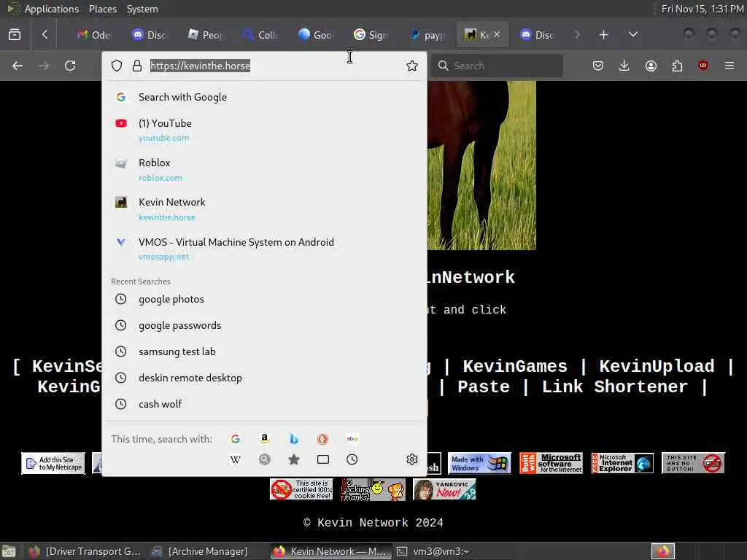The height and width of the screenshot is (560, 747).
Task: Search this time with Bing icon
Action: (x=294, y=439)
